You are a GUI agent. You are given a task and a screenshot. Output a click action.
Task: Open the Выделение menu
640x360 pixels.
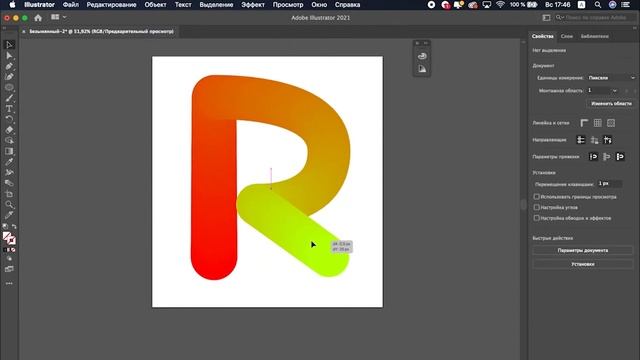[x=216, y=5]
